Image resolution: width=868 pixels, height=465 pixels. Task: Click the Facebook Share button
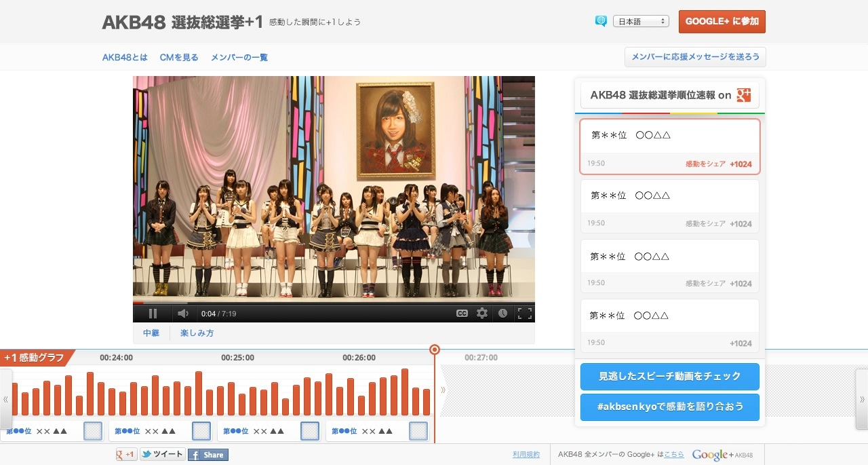208,455
